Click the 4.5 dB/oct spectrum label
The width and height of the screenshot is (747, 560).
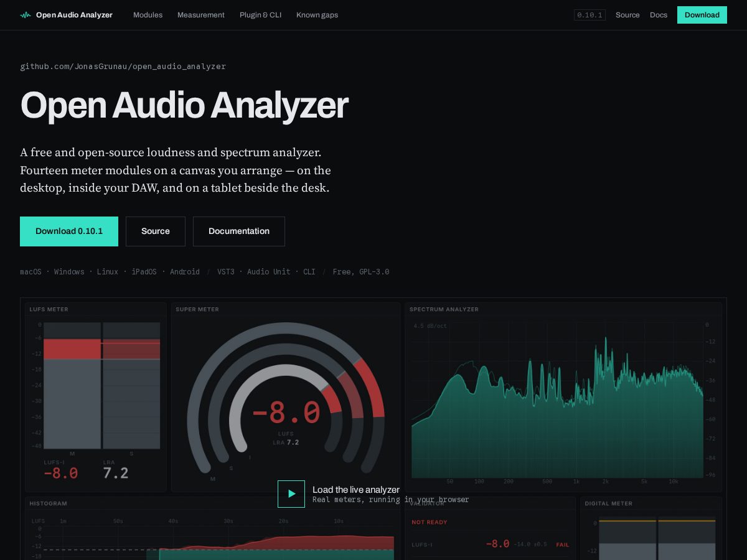430,326
